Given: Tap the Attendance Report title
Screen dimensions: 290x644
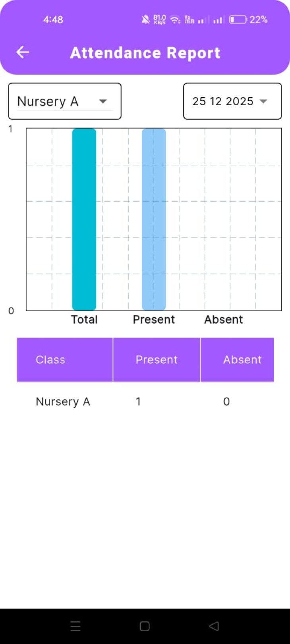Looking at the screenshot, I should coord(145,53).
